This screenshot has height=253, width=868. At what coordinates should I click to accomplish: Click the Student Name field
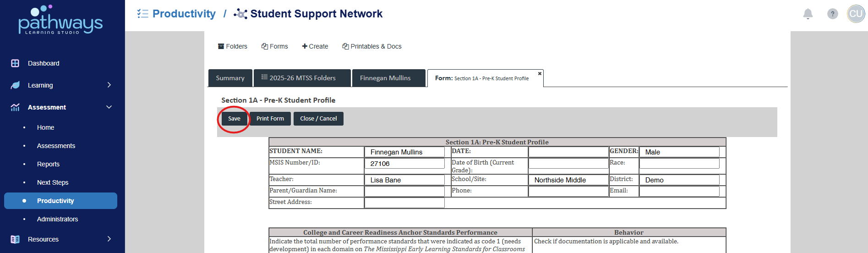404,152
